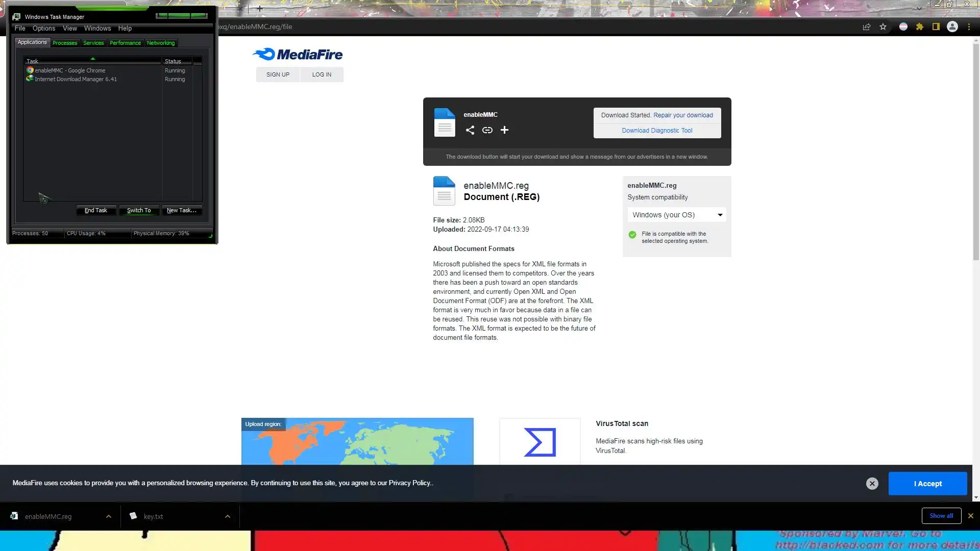Click the Chrome profile avatar icon
This screenshot has height=551, width=980.
pyautogui.click(x=952, y=27)
